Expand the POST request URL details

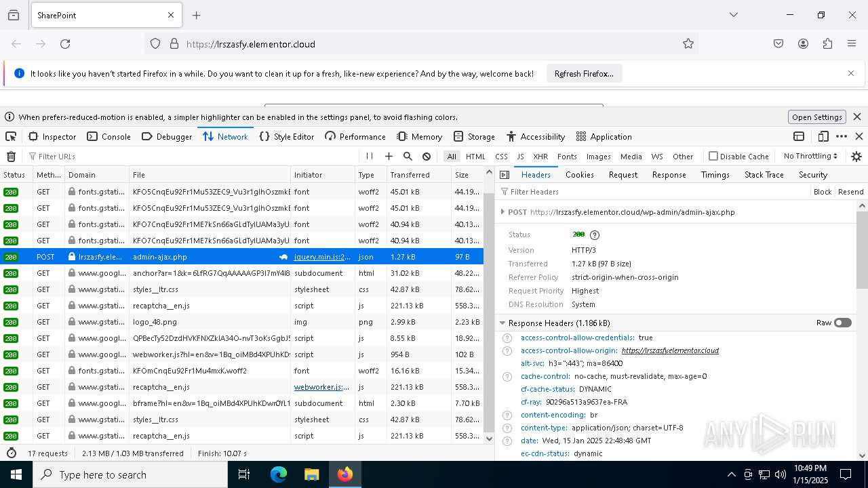[502, 212]
